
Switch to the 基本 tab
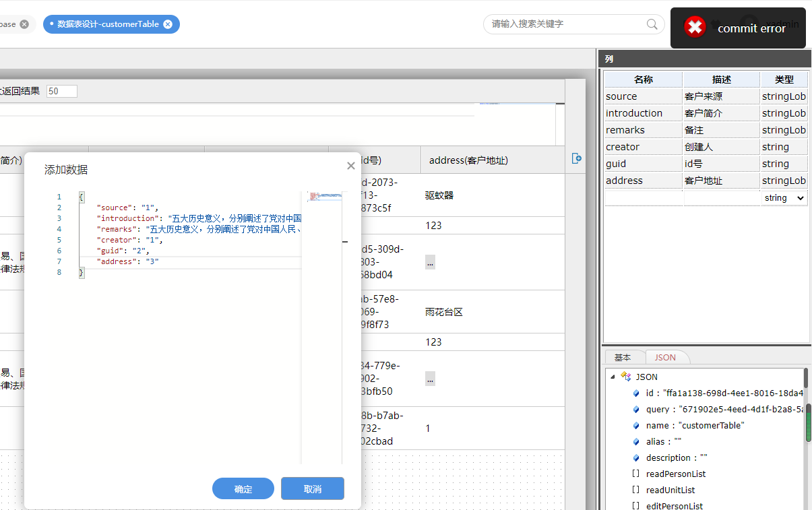(623, 357)
